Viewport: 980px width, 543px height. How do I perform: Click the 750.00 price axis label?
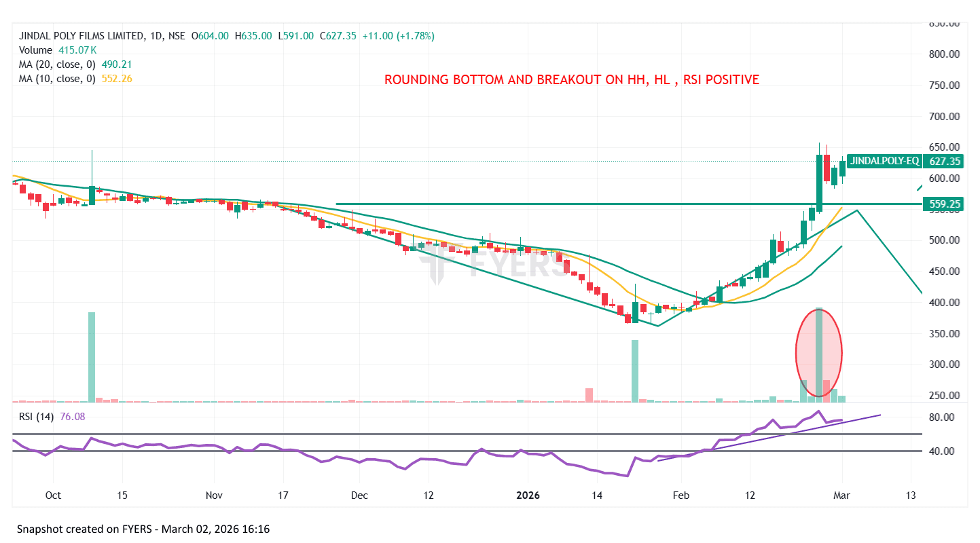[944, 86]
